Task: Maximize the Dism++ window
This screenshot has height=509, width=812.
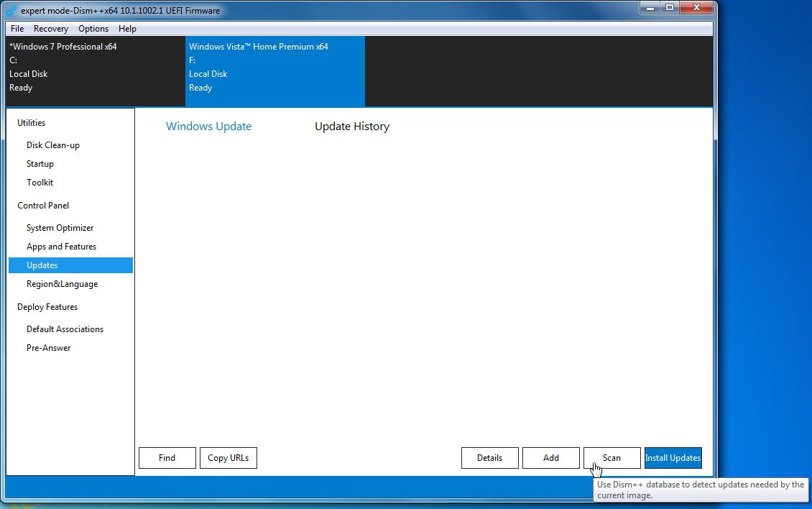Action: [x=670, y=8]
